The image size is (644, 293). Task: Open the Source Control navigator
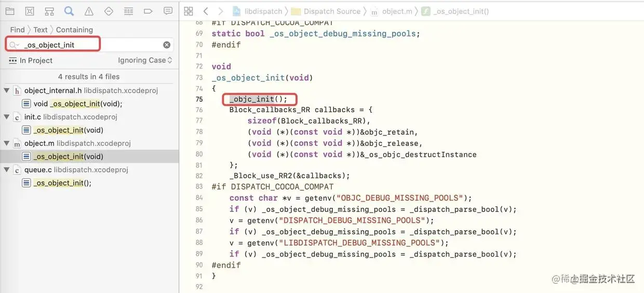point(30,11)
